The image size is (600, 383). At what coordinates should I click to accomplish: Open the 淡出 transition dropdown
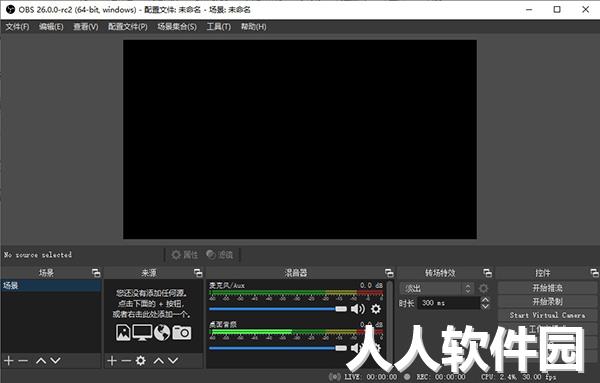437,288
